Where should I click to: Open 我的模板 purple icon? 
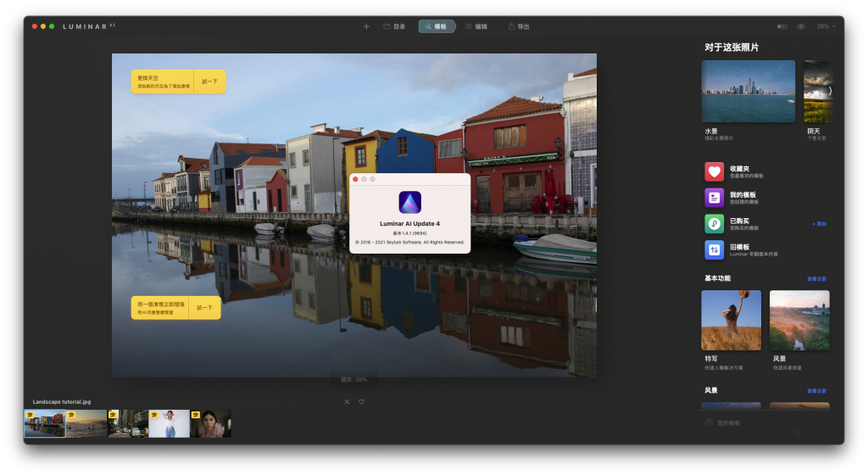pos(714,198)
